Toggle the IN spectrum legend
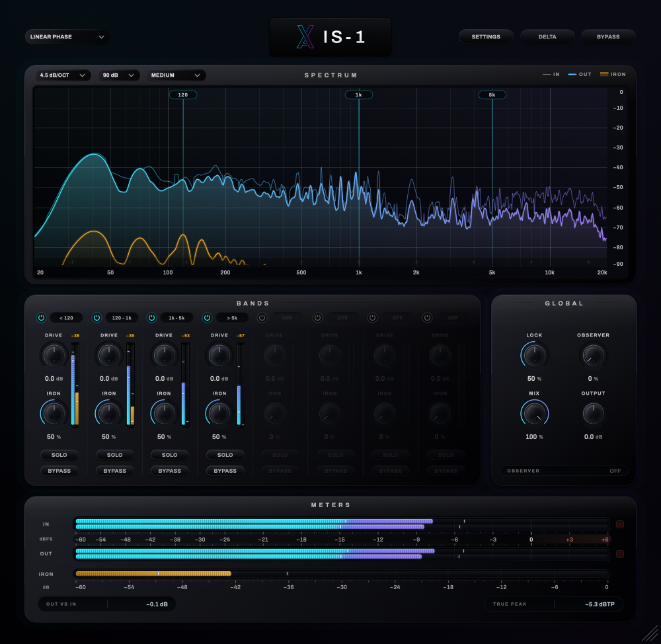The height and width of the screenshot is (644, 661). [x=551, y=74]
